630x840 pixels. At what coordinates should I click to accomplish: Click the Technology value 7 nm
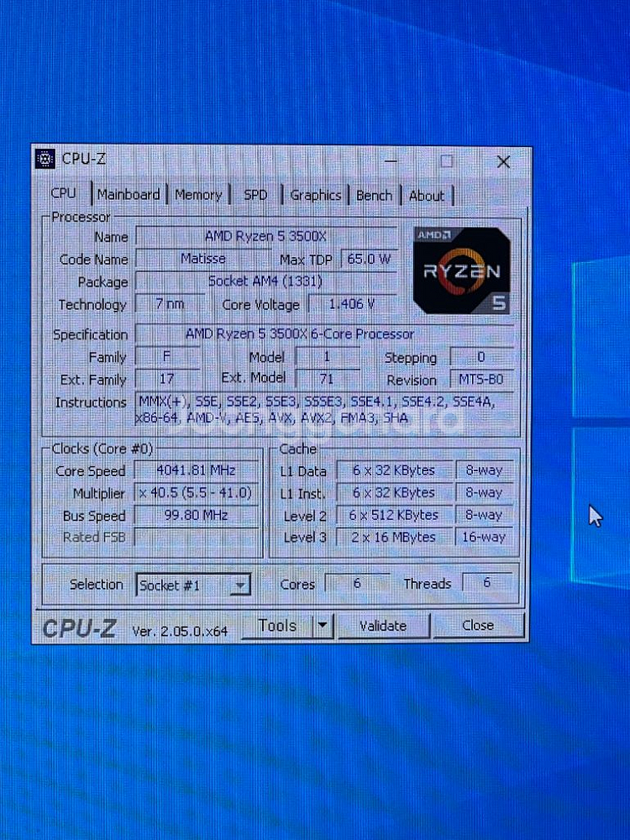coord(170,304)
